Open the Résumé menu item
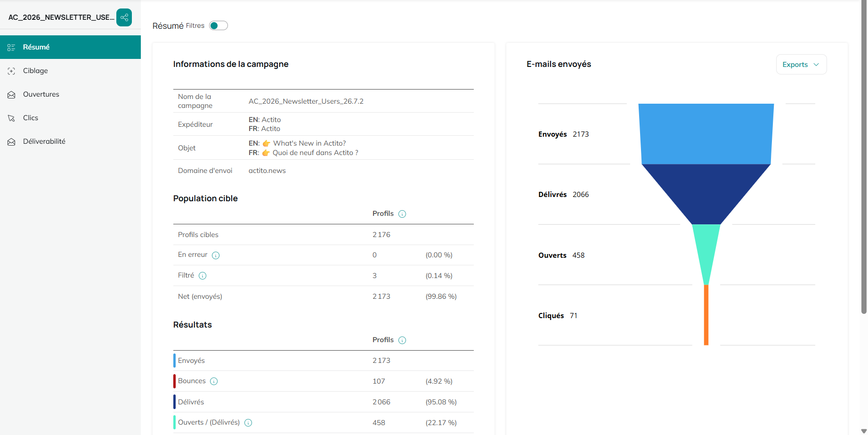 click(x=70, y=47)
